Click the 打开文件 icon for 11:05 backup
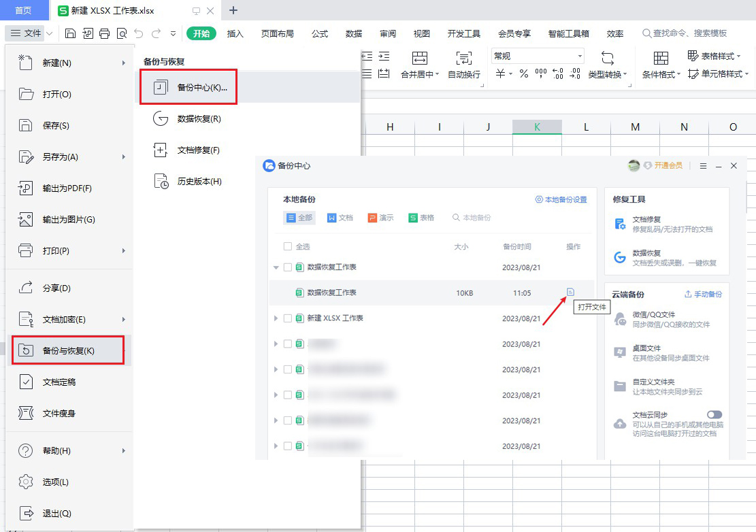This screenshot has height=532, width=756. pyautogui.click(x=570, y=292)
